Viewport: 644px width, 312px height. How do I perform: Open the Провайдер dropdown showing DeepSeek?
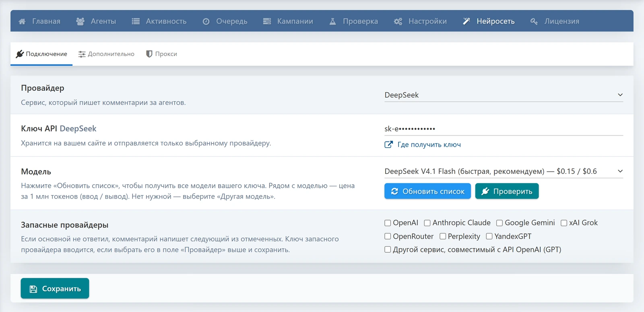coord(504,95)
